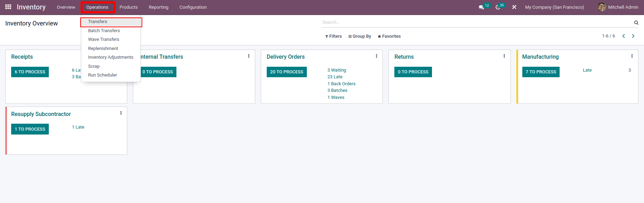This screenshot has width=644, height=203.
Task: Open Internal Transfers card kebab menu
Action: pos(249,56)
